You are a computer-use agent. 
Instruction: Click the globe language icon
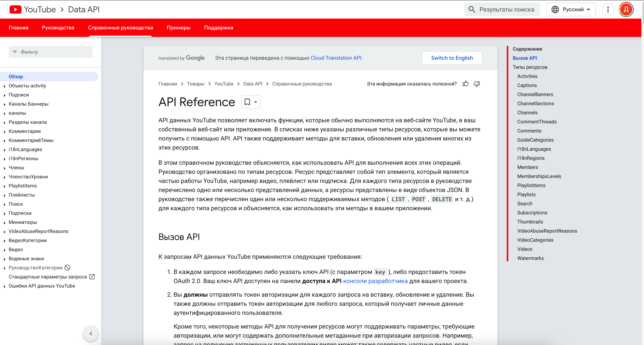click(x=555, y=9)
